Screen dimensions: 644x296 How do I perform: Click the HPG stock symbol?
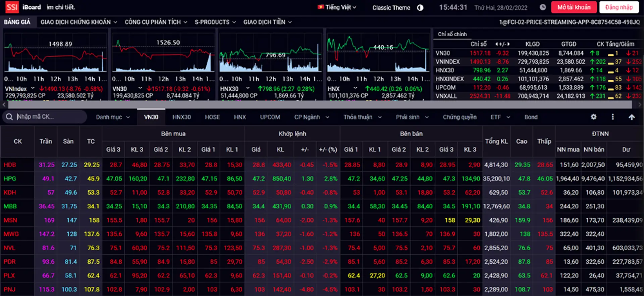click(x=10, y=179)
